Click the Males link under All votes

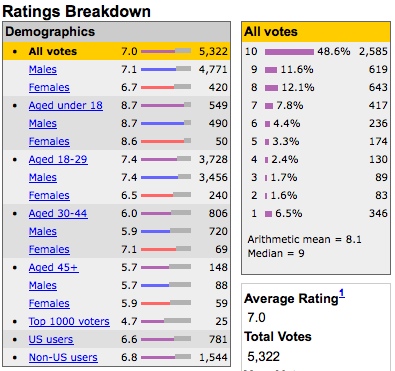(x=43, y=69)
